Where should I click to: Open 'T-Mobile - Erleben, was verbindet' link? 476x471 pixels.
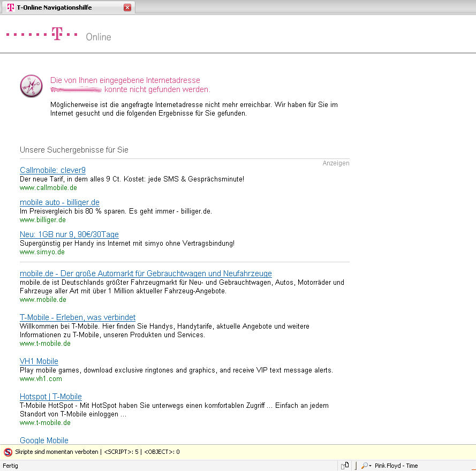(78, 317)
